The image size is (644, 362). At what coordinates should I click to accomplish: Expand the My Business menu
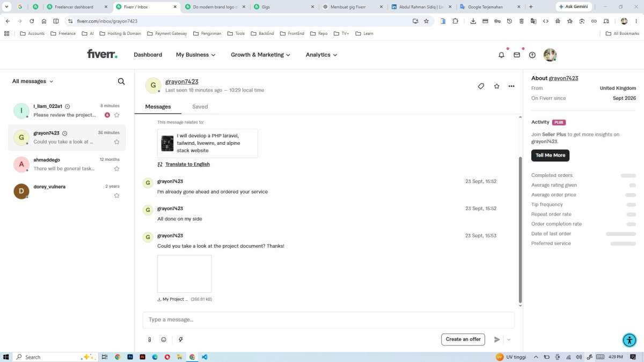point(196,55)
